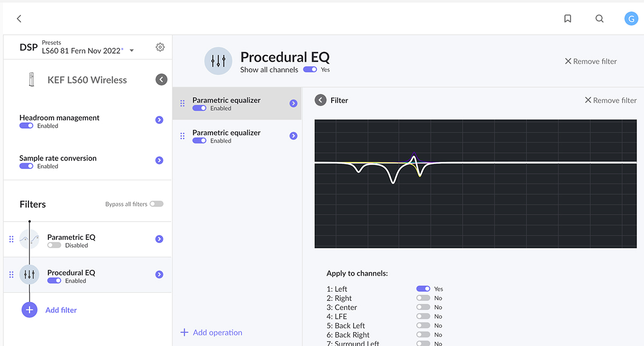Click preset name LS60 81 Fern Nov 2022
644x346 pixels.
[x=83, y=50]
